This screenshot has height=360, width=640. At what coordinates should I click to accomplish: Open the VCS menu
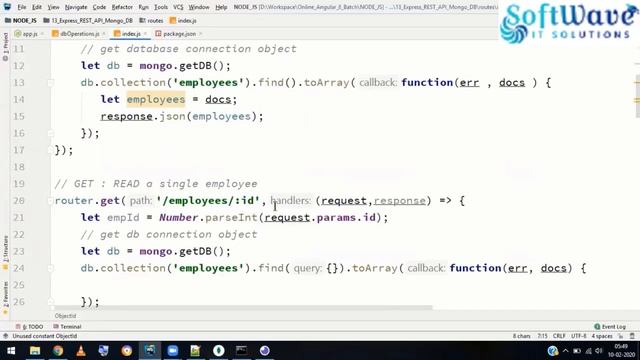(178, 7)
